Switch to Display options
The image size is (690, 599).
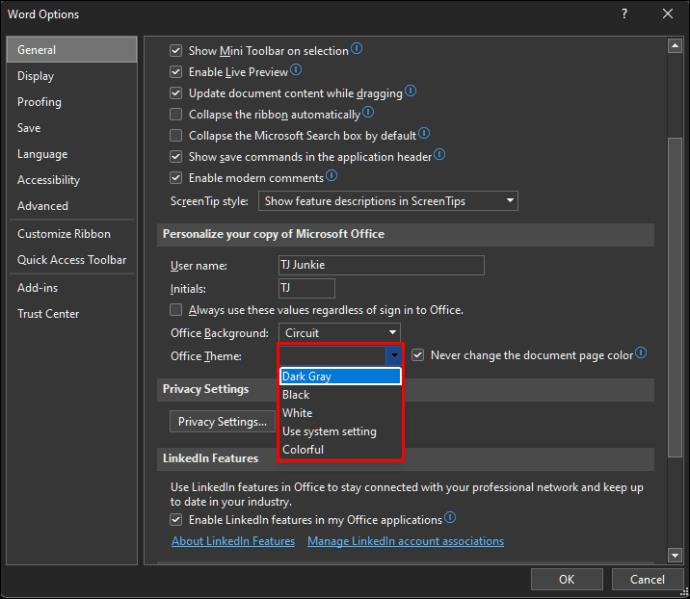click(72, 76)
